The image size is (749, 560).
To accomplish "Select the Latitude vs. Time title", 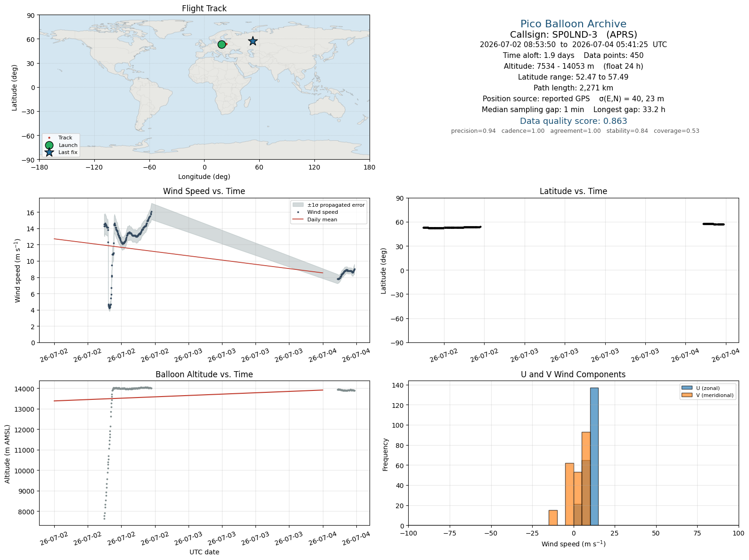I will 573,191.
